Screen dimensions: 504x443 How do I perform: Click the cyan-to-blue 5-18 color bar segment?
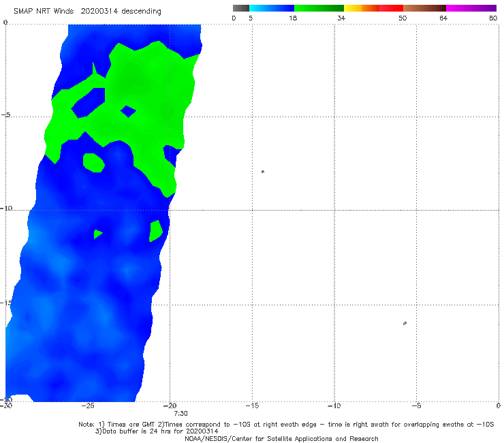coord(272,8)
